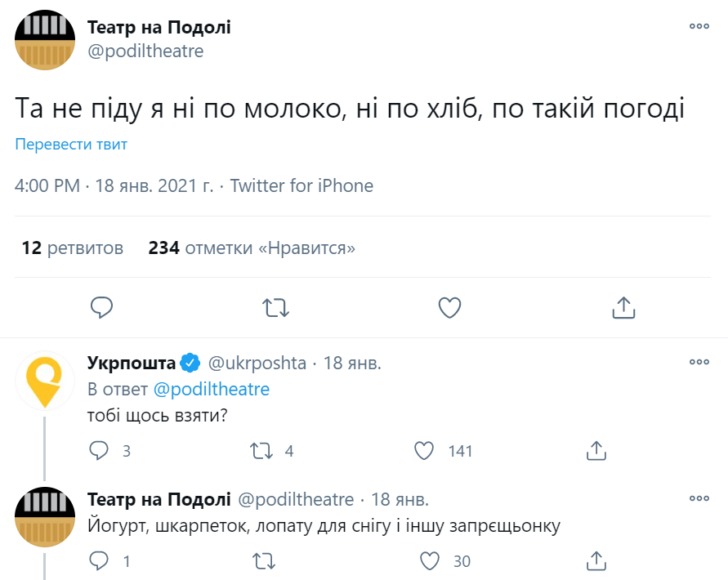Open more options on the last reply

[699, 498]
